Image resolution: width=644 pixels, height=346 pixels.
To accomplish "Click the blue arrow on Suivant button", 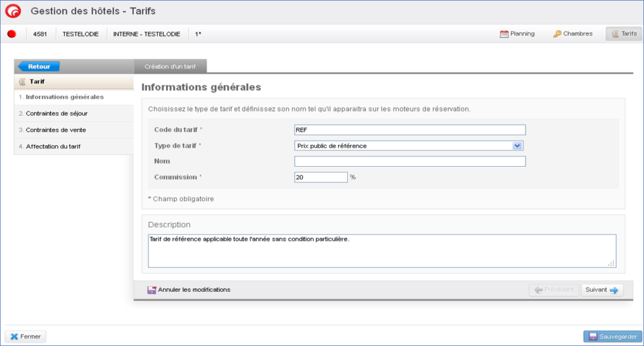I will [614, 290].
